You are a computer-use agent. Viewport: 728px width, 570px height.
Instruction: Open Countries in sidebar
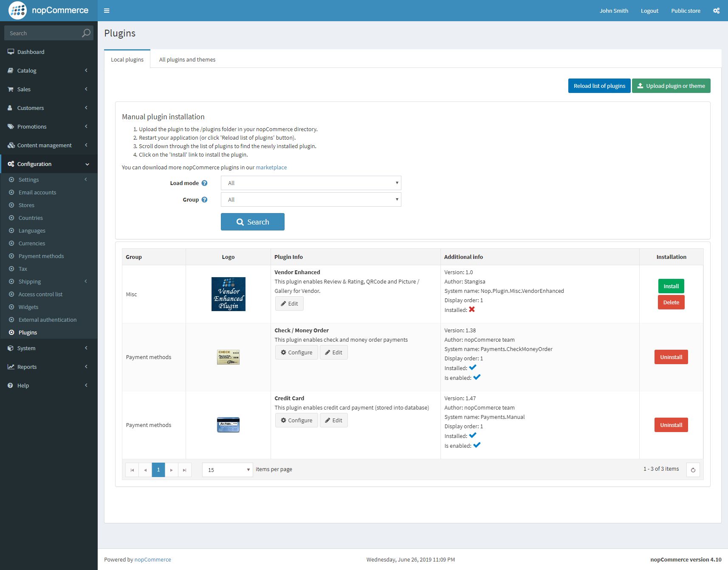[x=49, y=218]
